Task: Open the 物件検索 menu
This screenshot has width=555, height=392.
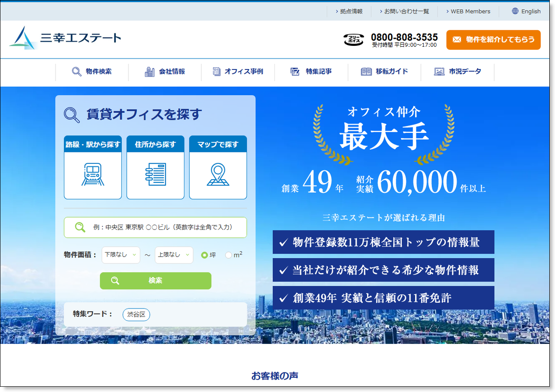Action: (92, 72)
